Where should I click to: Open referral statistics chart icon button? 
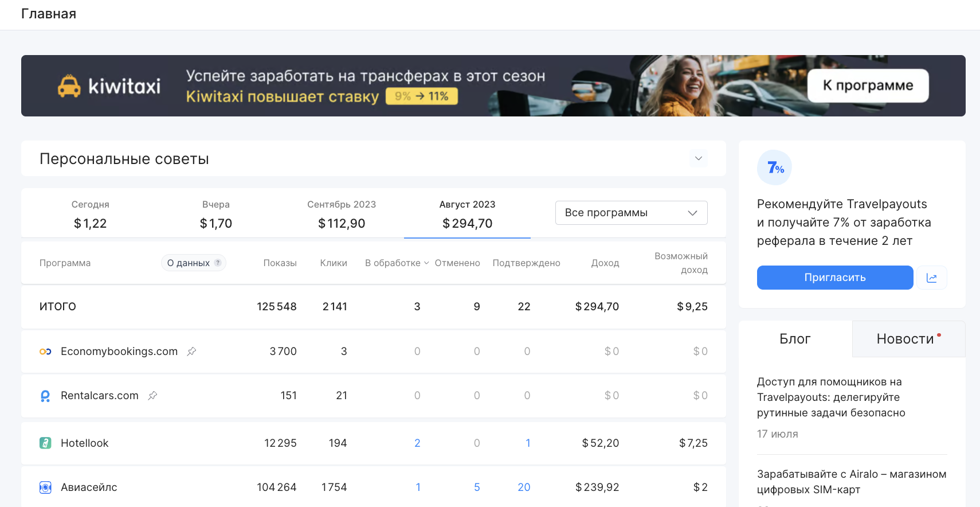932,278
